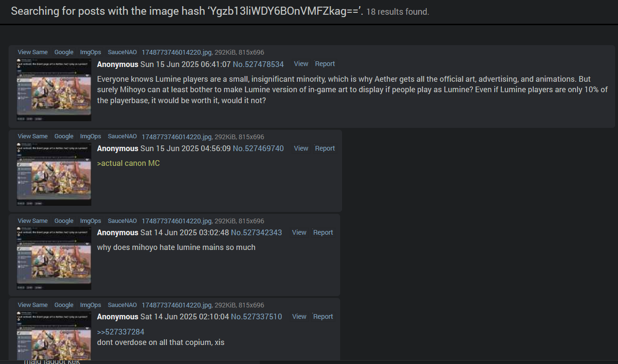
Task: Click SauceNAO on the third post
Action: 122,221
